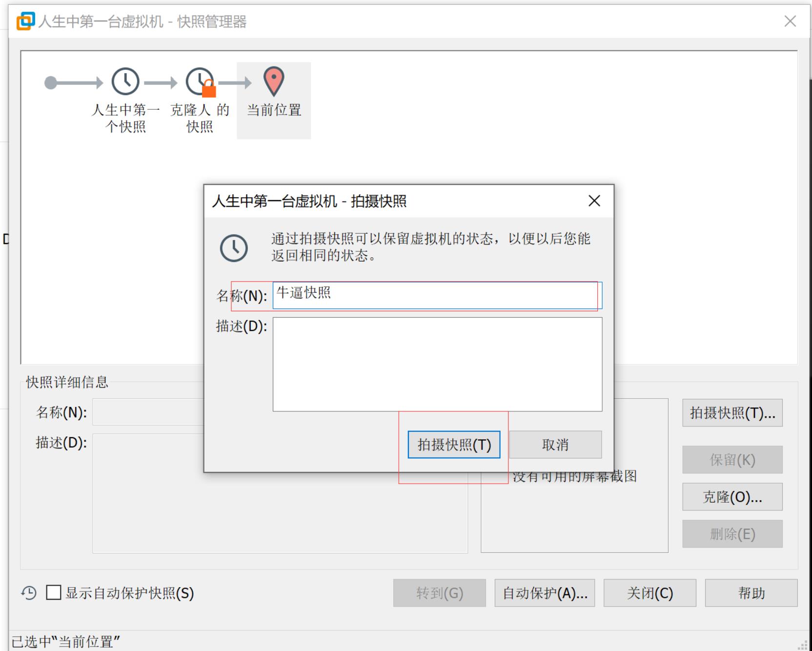Open 帮助 for the snapshot manager
This screenshot has height=651, width=812.
tap(751, 593)
